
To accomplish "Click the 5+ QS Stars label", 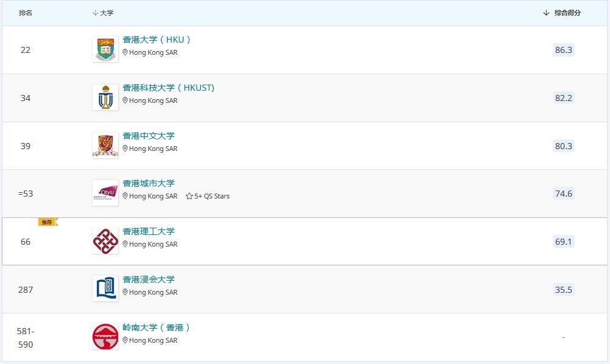I will point(212,196).
